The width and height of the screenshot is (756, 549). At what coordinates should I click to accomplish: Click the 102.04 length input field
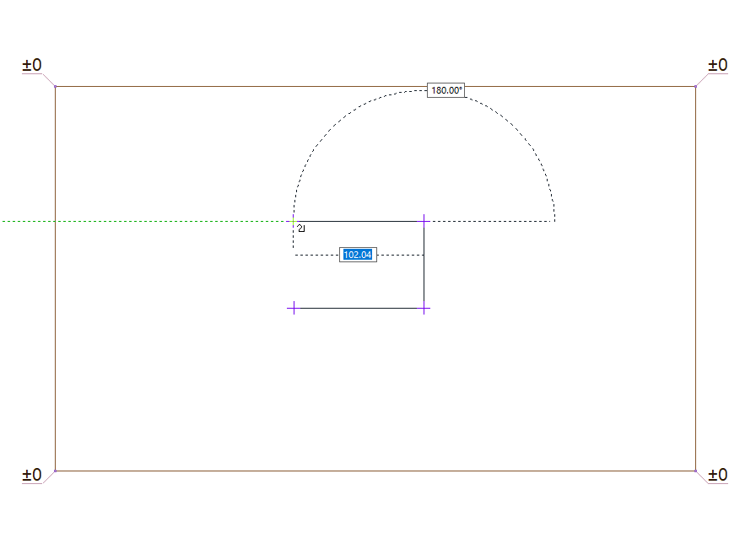(x=359, y=255)
